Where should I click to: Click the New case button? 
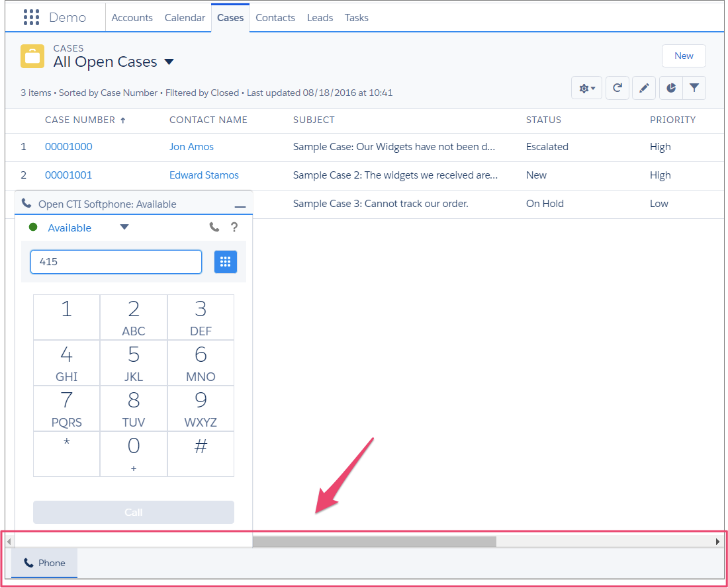pyautogui.click(x=684, y=56)
